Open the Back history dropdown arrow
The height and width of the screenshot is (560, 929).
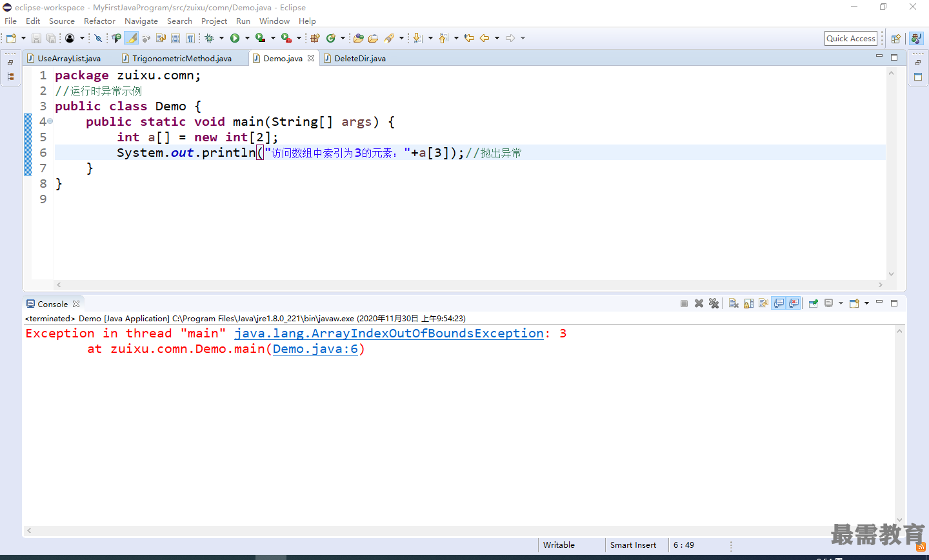coord(497,38)
